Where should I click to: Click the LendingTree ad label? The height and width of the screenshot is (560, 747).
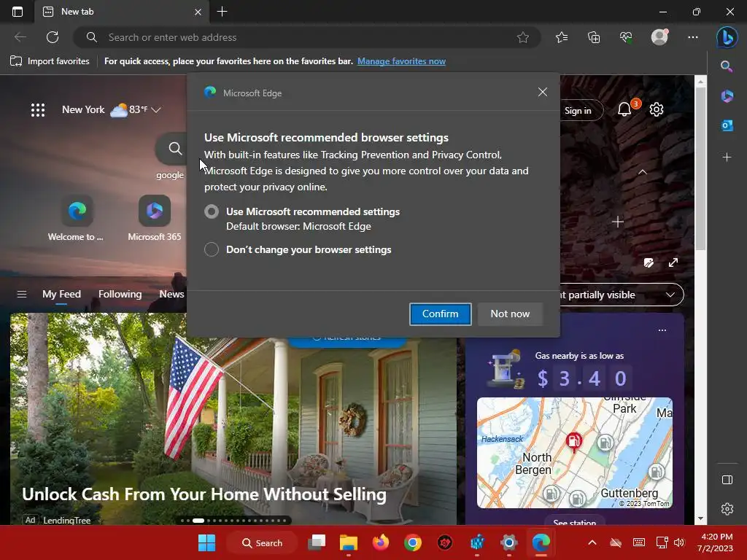66,521
